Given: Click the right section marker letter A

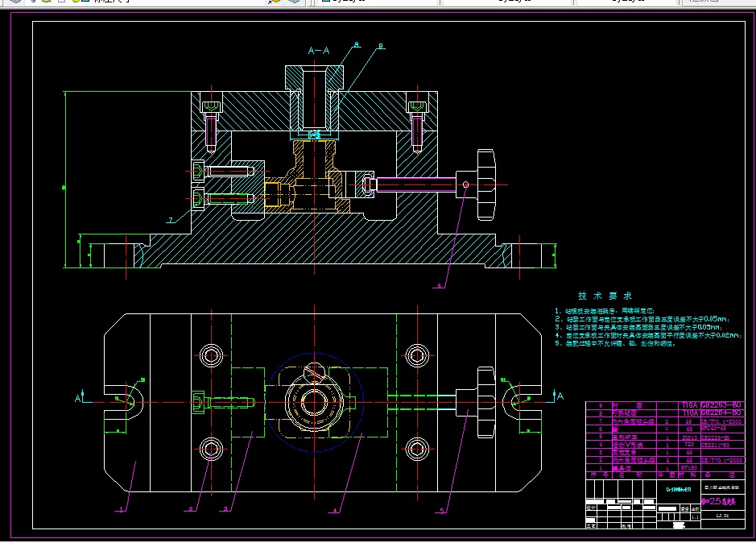Looking at the screenshot, I should (x=560, y=396).
